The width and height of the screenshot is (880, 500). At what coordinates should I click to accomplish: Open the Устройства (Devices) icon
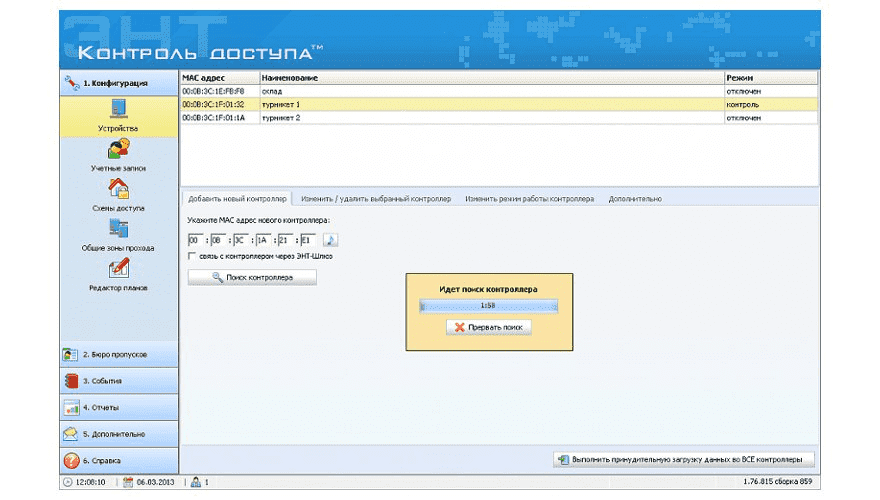point(118,109)
